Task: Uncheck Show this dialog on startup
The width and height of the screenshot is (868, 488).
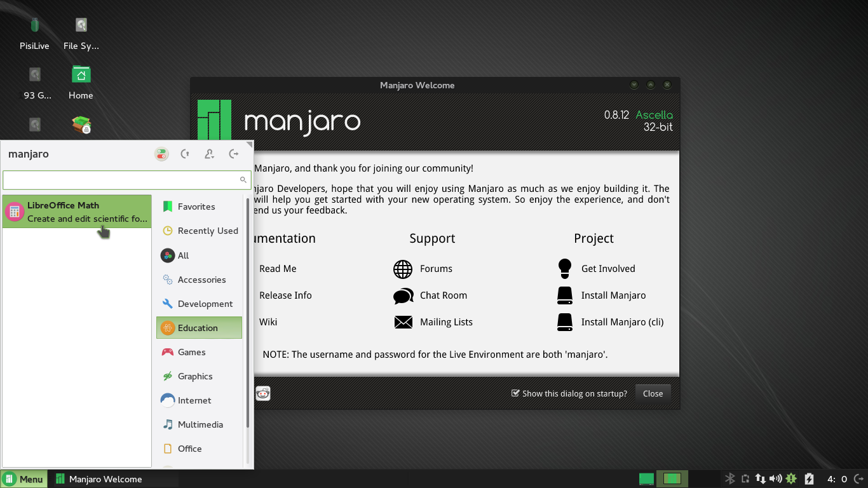Action: pyautogui.click(x=515, y=393)
